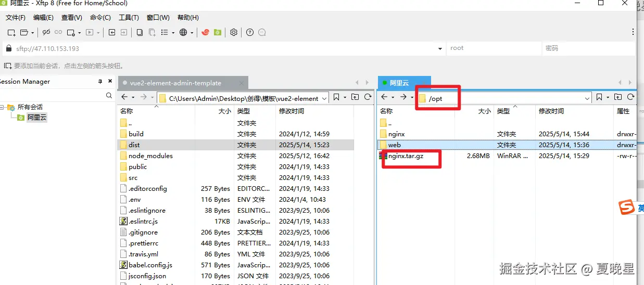
Task: Refresh the remote pane
Action: tap(631, 97)
